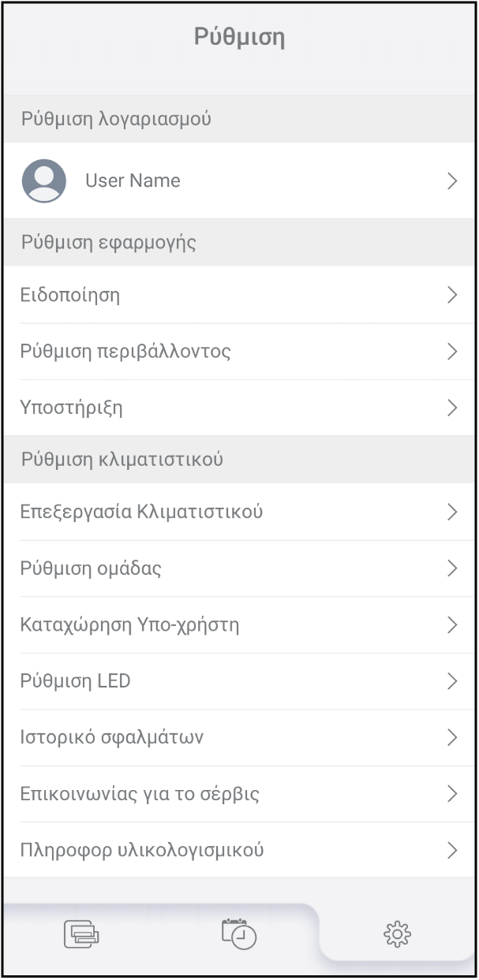Click the arrow beside Ρύθμιση LED
479x980 pixels.
(x=452, y=681)
